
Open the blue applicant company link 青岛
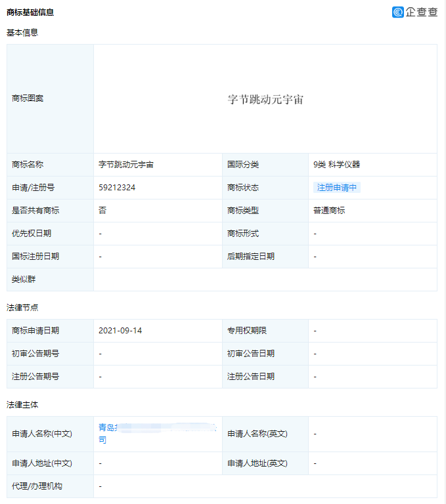[158, 434]
